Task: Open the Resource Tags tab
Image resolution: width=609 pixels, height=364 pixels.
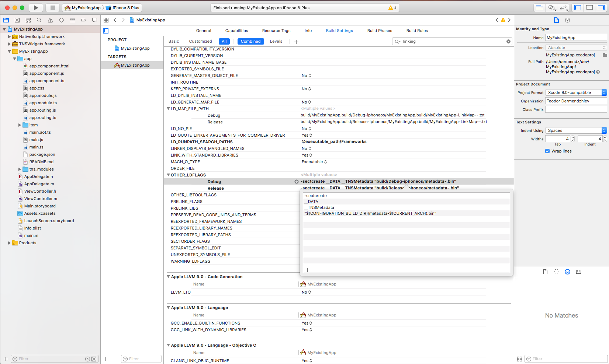Action: pyautogui.click(x=276, y=31)
